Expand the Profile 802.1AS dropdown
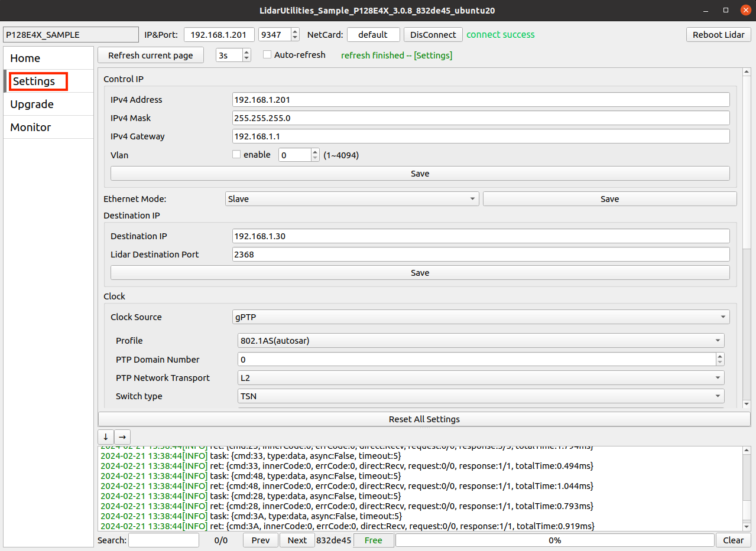The image size is (756, 551). pyautogui.click(x=481, y=341)
